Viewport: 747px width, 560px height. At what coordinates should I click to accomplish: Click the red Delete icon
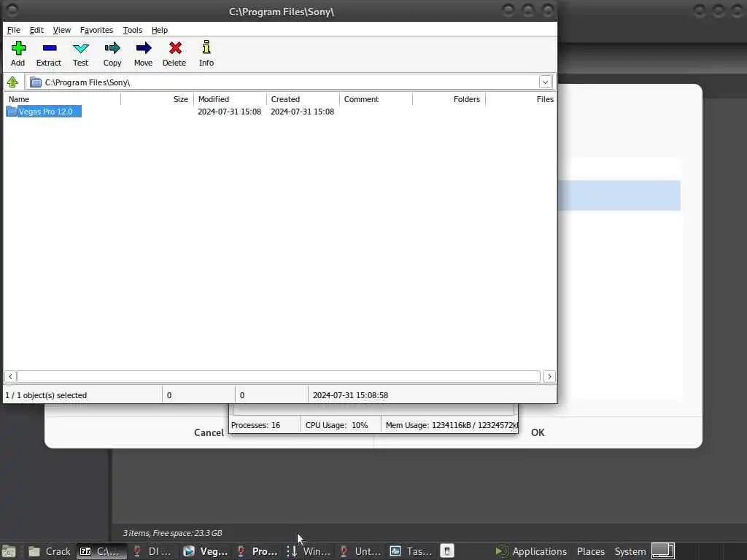[175, 49]
